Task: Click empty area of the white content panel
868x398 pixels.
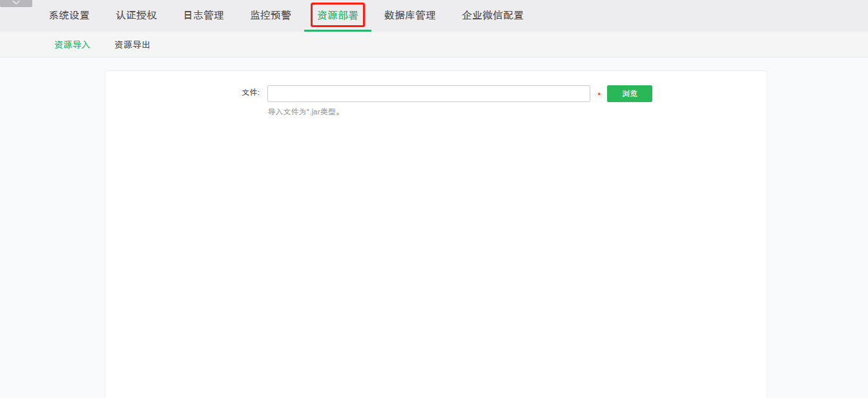Action: (436, 258)
